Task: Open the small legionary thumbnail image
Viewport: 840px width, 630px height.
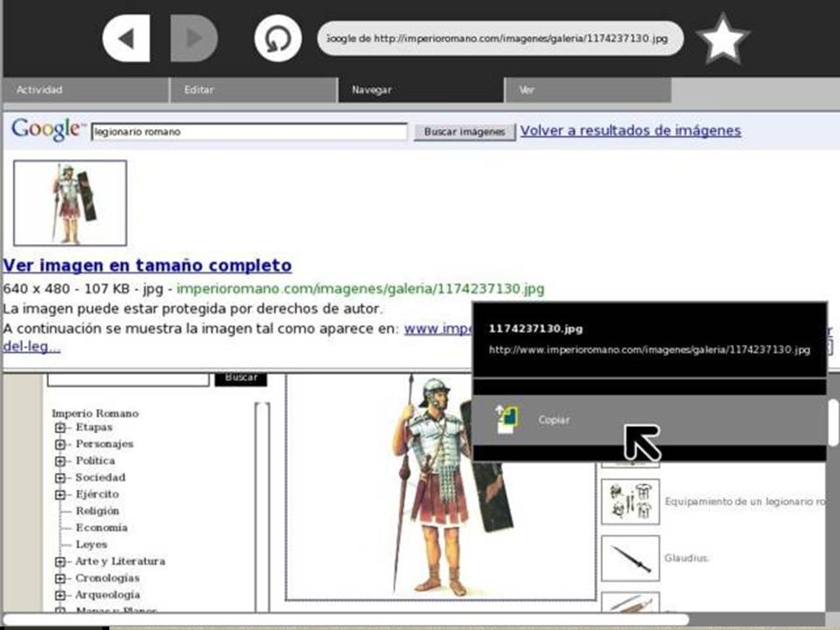Action: [70, 203]
